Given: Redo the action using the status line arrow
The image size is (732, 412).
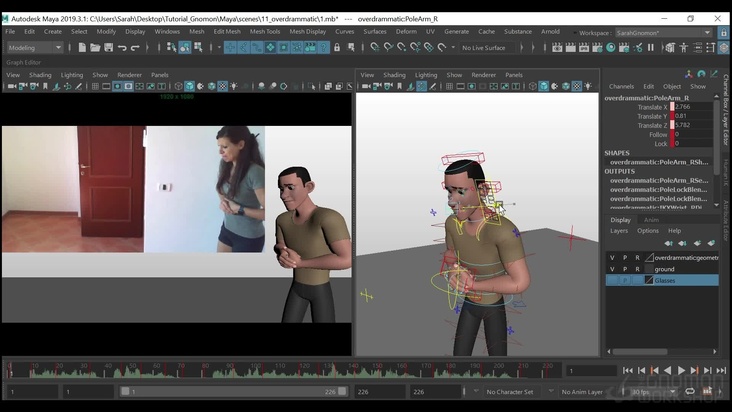Looking at the screenshot, I should 135,48.
